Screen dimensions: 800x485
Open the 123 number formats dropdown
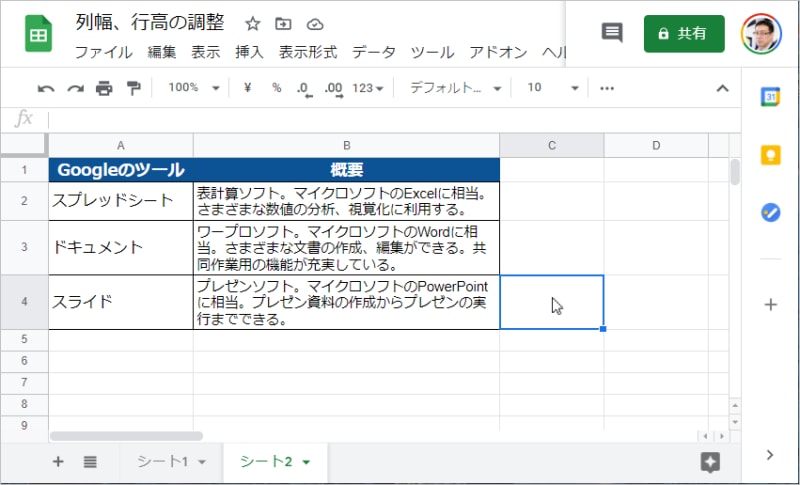click(367, 88)
